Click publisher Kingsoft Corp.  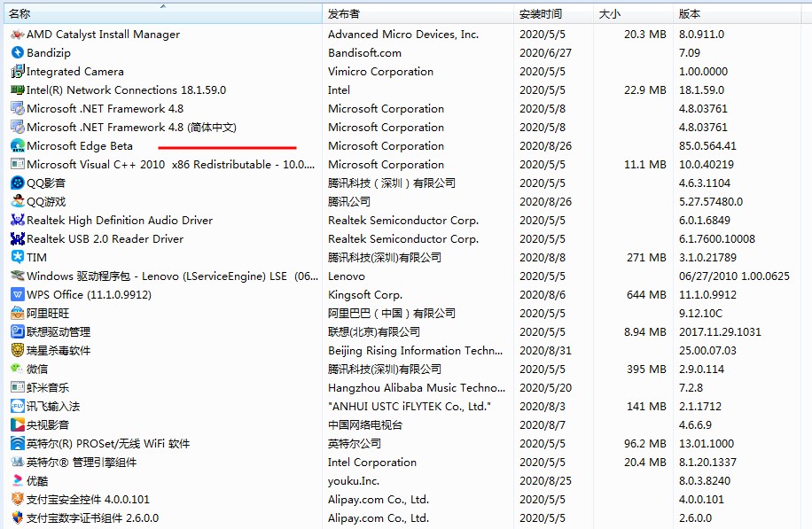pyautogui.click(x=365, y=294)
